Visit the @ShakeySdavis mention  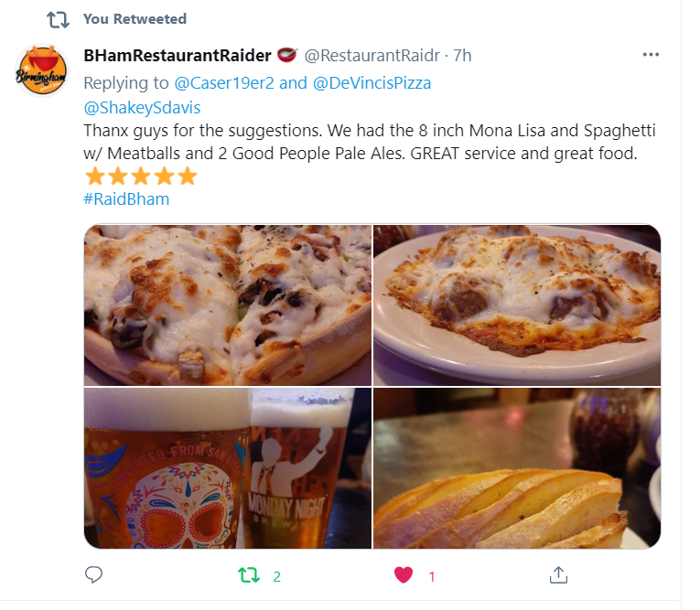pos(142,108)
